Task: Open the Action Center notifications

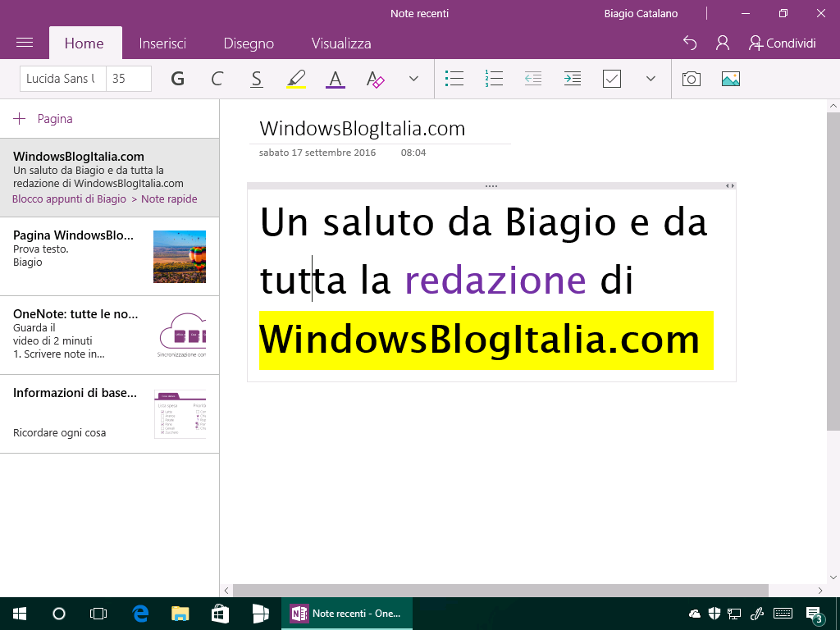Action: 815,615
